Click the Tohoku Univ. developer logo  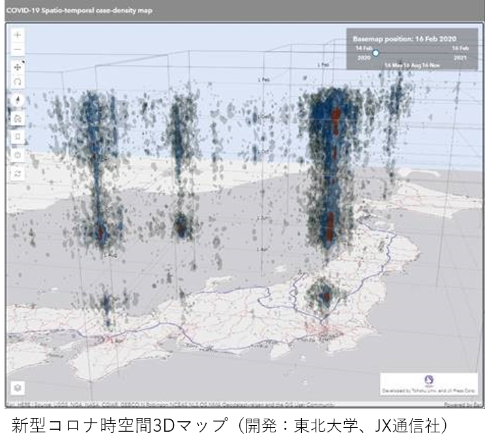tap(428, 380)
